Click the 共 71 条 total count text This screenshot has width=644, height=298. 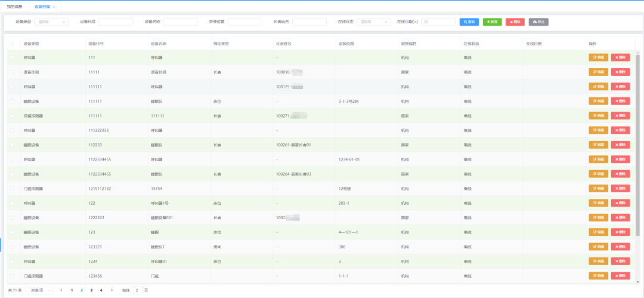pos(15,290)
